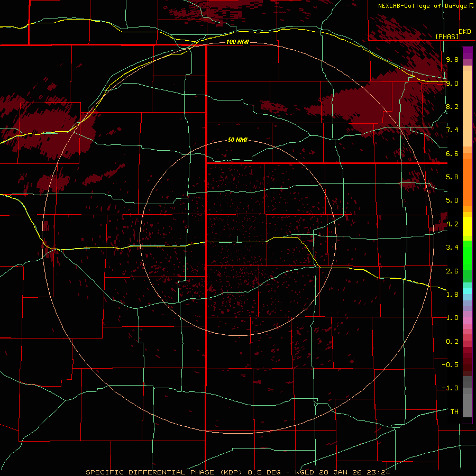
Task: Click the DKD label above the scale
Action: tap(465, 32)
